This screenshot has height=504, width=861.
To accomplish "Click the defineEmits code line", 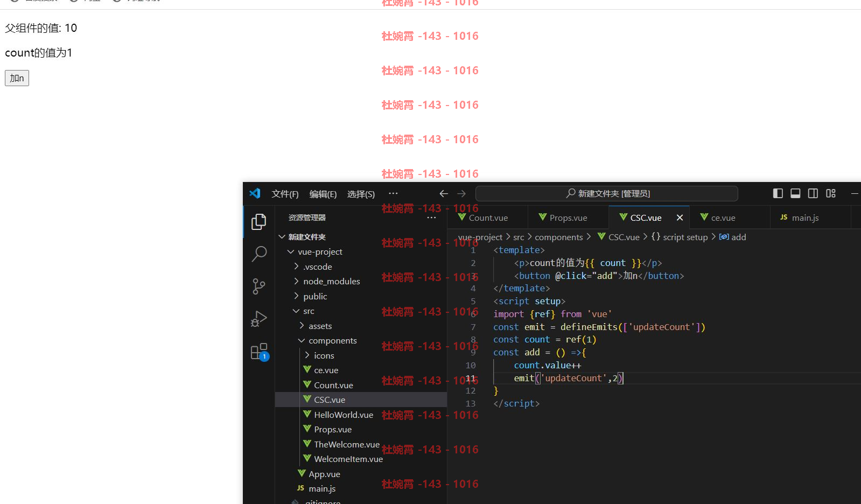I will (599, 327).
